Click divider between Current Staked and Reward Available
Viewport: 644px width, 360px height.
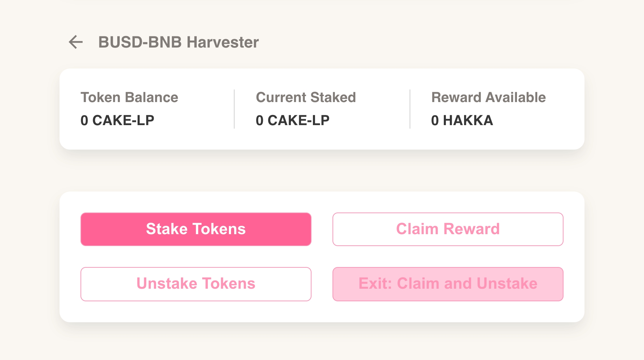410,109
